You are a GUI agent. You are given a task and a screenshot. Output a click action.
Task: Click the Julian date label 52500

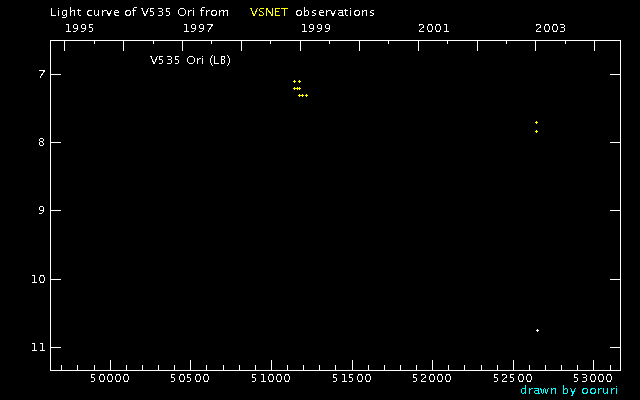513,378
